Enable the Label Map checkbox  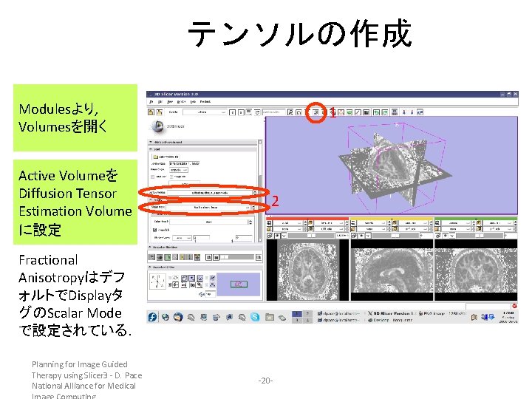(x=153, y=177)
